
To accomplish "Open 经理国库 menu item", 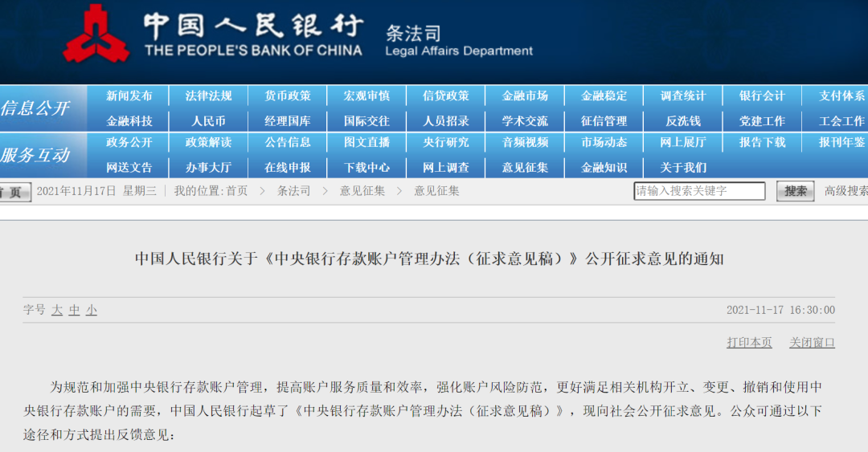I will tap(287, 121).
